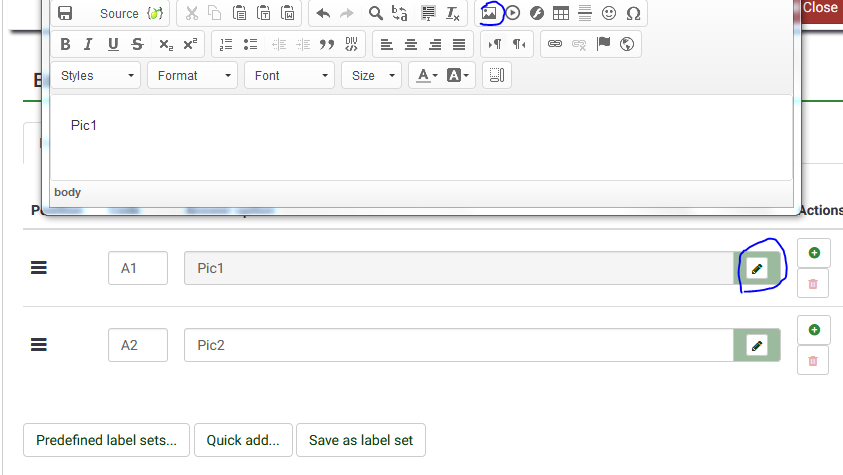The width and height of the screenshot is (843, 475).
Task: Add a new row after A1
Action: [813, 253]
